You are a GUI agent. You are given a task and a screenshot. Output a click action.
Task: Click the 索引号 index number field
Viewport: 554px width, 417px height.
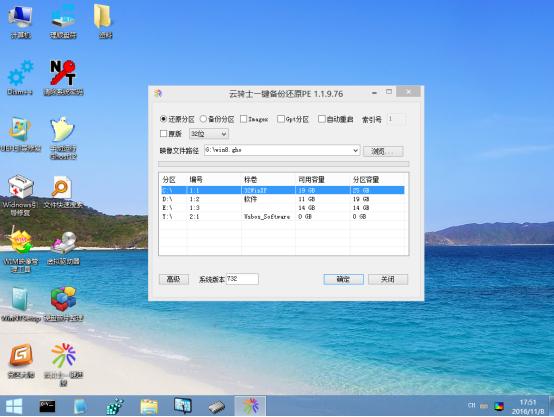397,119
